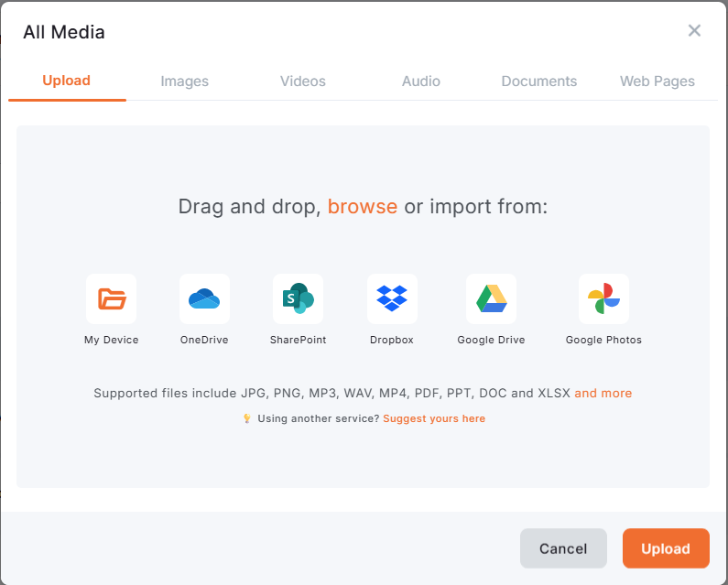The image size is (728, 585).
Task: Switch to Web Pages tab
Action: 657,81
